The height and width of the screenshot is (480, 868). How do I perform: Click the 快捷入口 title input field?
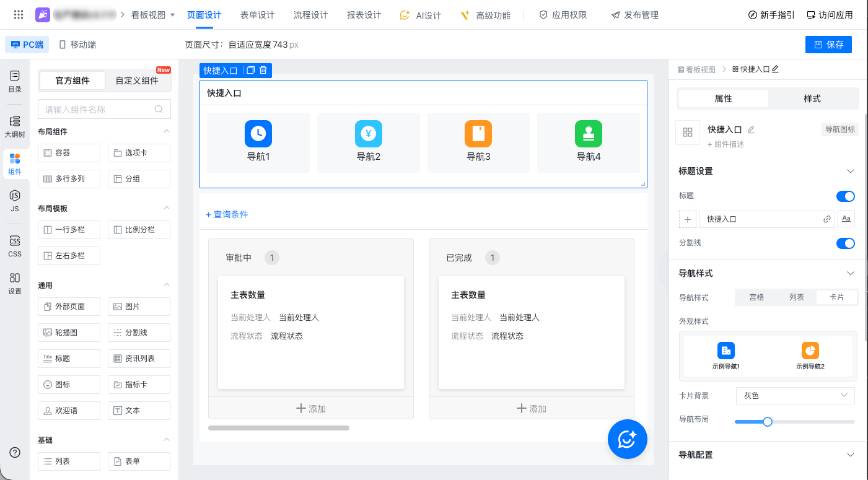click(766, 219)
